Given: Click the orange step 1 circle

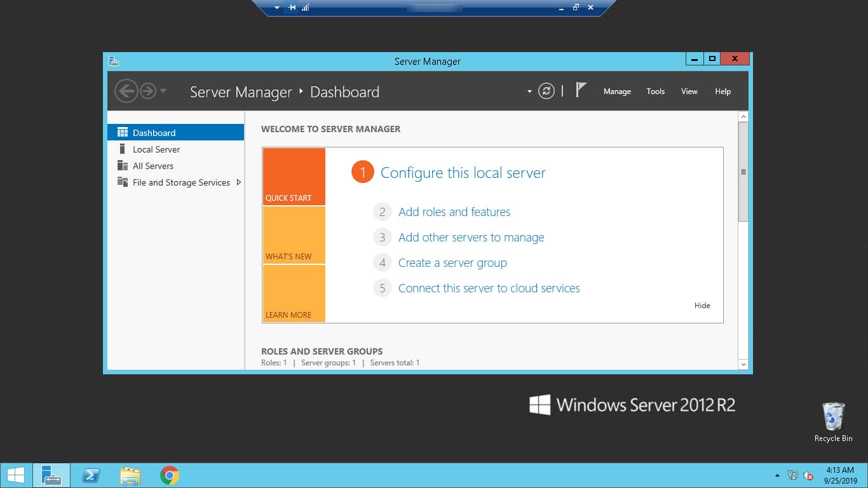Looking at the screenshot, I should pos(363,172).
